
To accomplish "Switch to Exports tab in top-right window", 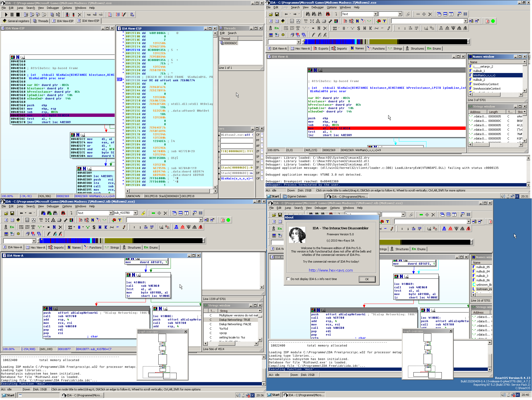I will [321, 49].
